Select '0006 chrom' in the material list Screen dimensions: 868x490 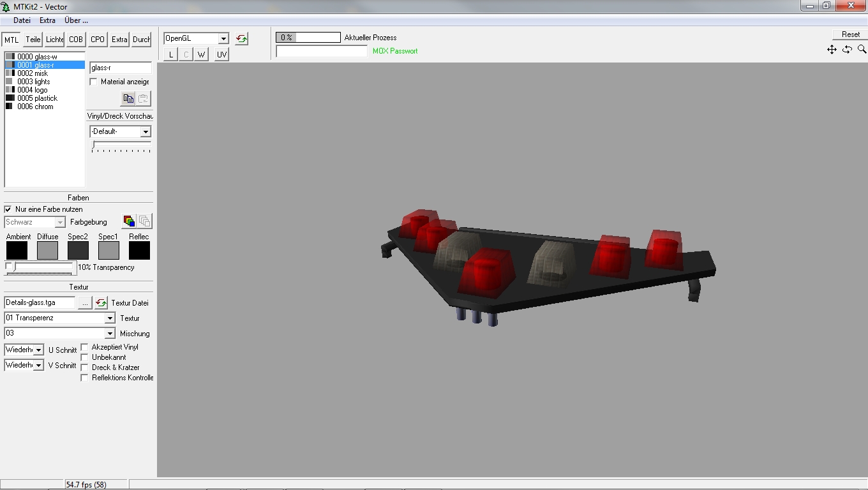[x=35, y=107]
